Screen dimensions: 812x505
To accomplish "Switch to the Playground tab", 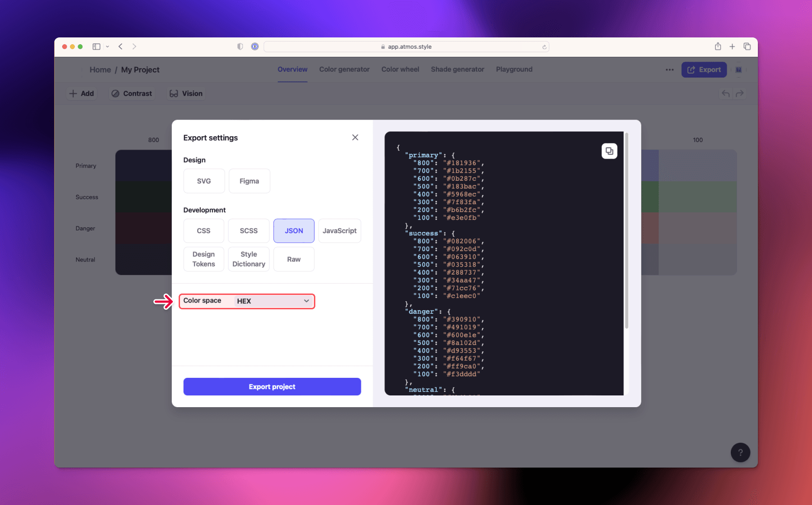I will click(514, 69).
